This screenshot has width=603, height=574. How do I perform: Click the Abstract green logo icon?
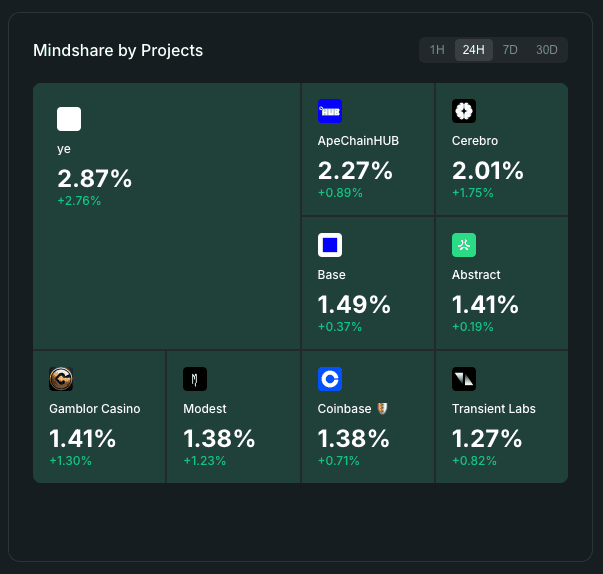tap(464, 245)
